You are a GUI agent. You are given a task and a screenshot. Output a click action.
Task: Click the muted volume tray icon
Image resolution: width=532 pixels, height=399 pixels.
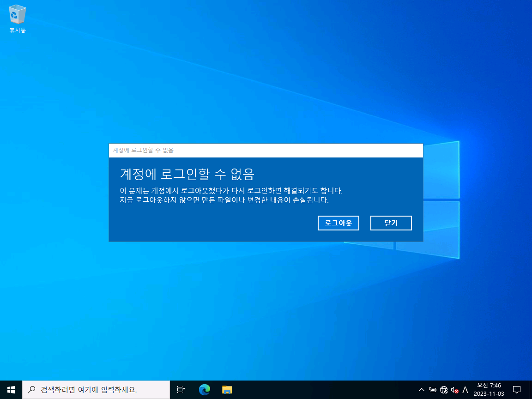coord(454,390)
